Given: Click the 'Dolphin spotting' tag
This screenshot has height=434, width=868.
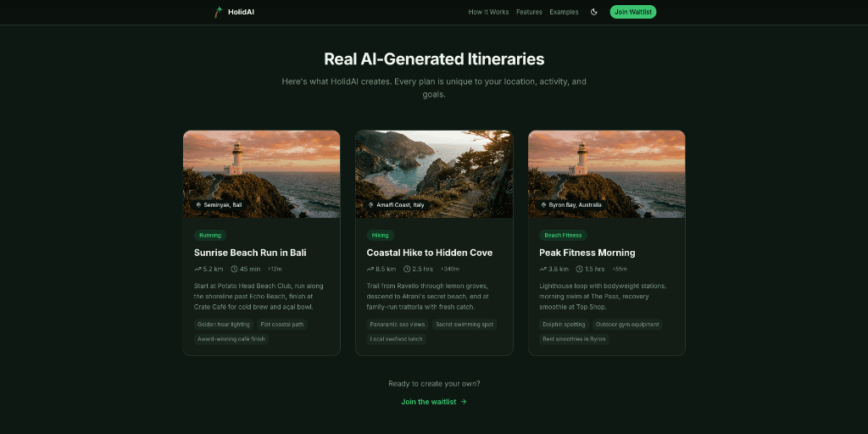Looking at the screenshot, I should coord(561,325).
